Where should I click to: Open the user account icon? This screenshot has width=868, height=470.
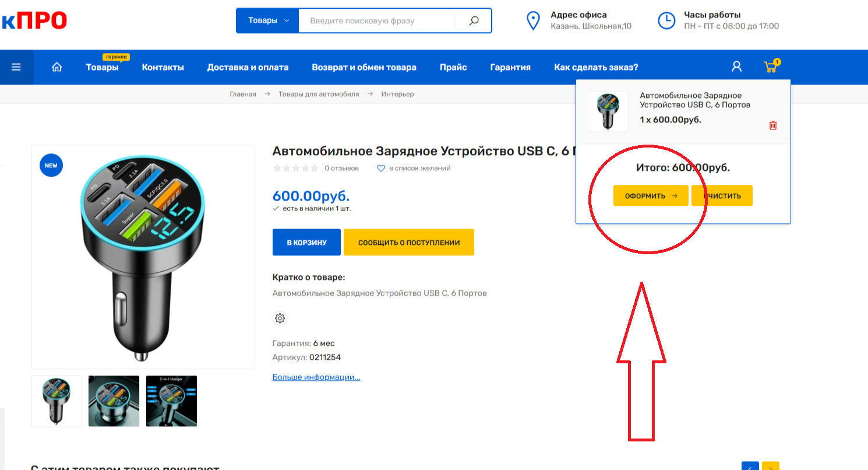tap(736, 67)
